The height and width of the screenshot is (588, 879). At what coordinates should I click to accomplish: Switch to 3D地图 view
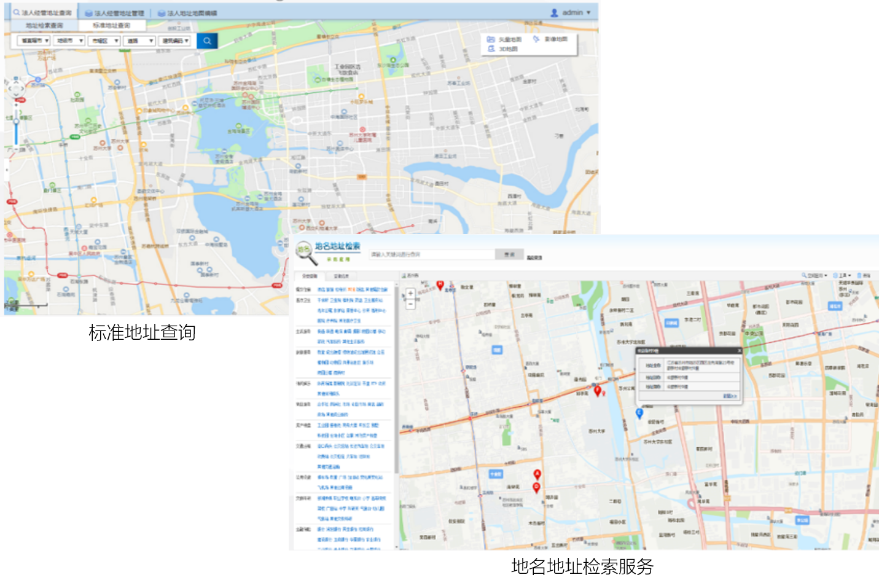(503, 49)
